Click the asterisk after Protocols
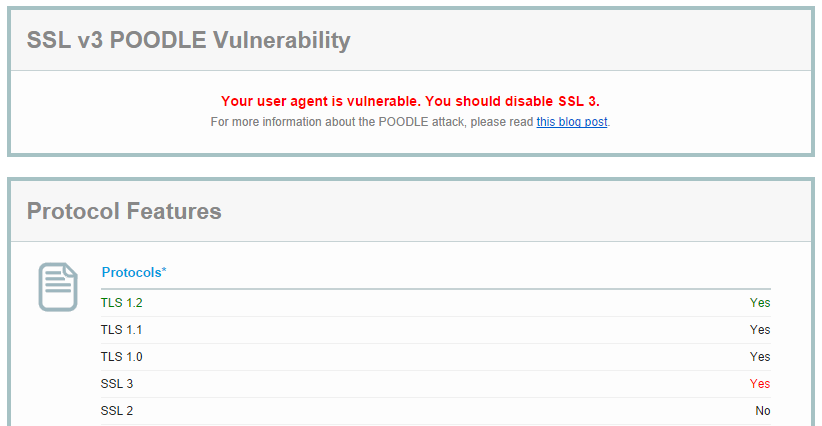Image resolution: width=822 pixels, height=426 pixels. pos(164,271)
